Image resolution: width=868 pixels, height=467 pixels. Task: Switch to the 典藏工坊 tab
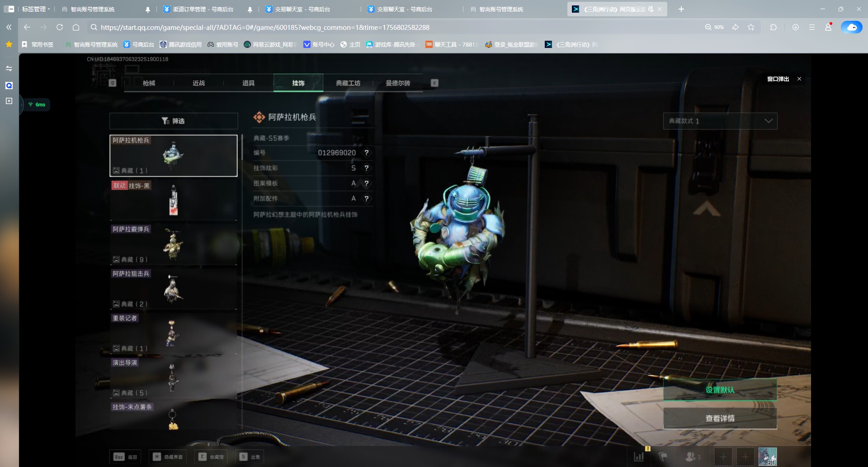pos(348,83)
